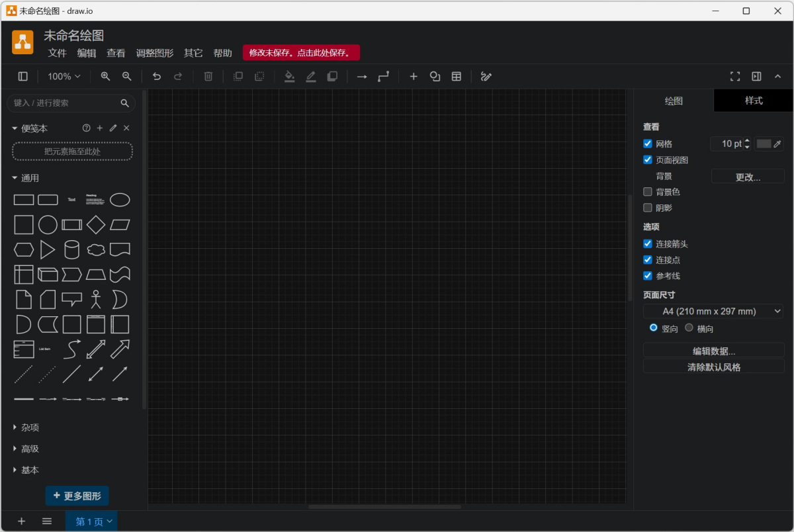Image resolution: width=794 pixels, height=532 pixels.
Task: Select the Redo icon in the toolbar
Action: [178, 76]
